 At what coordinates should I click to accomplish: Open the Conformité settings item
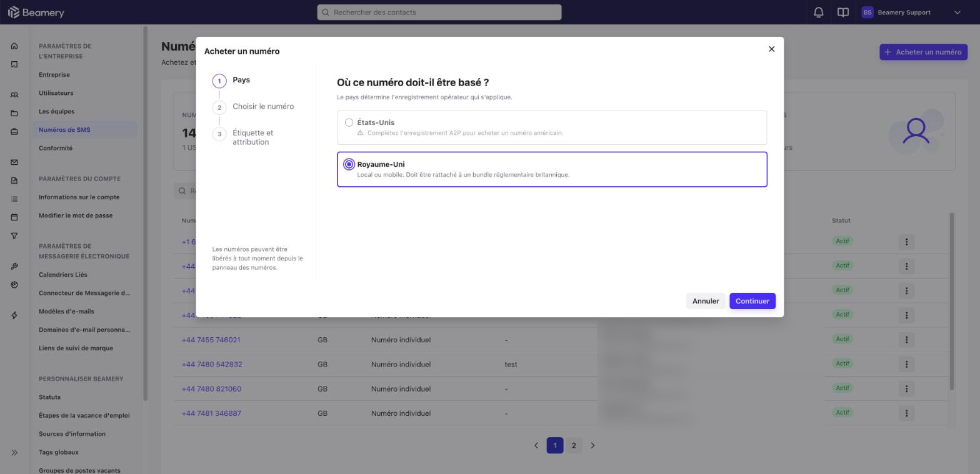56,148
